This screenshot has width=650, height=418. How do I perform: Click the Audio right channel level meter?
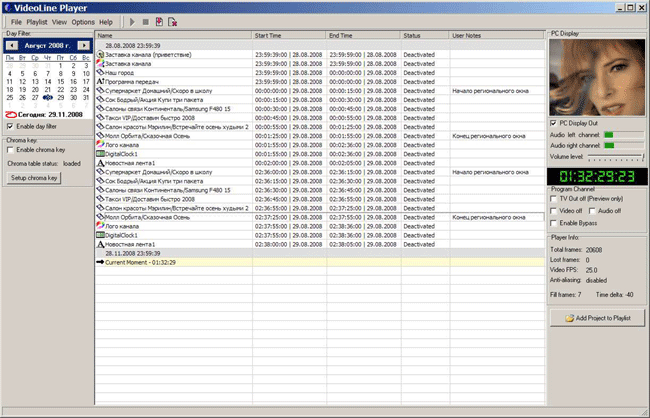click(x=623, y=146)
